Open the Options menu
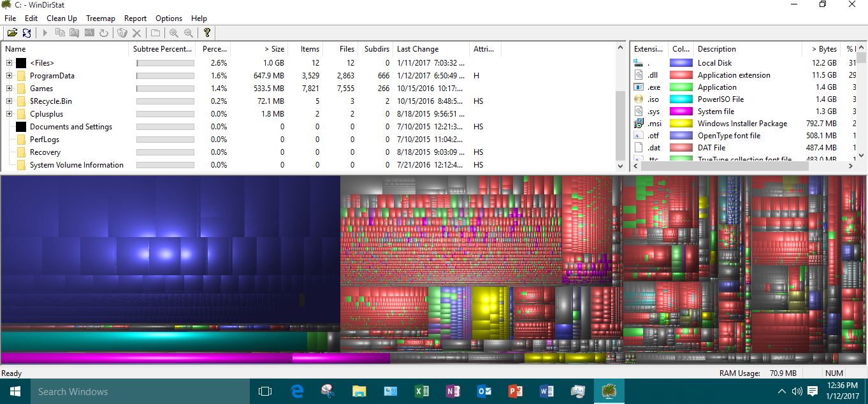868x404 pixels. pyautogui.click(x=169, y=18)
